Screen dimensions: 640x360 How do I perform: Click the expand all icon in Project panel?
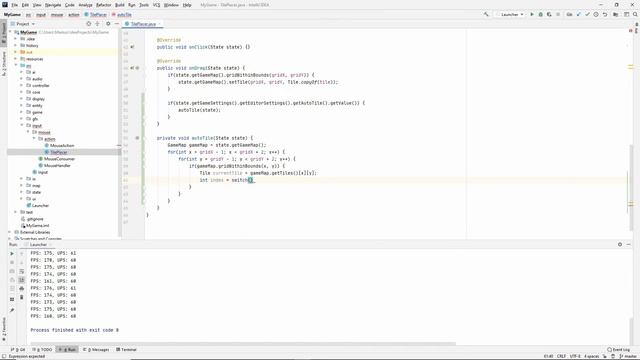(x=97, y=24)
